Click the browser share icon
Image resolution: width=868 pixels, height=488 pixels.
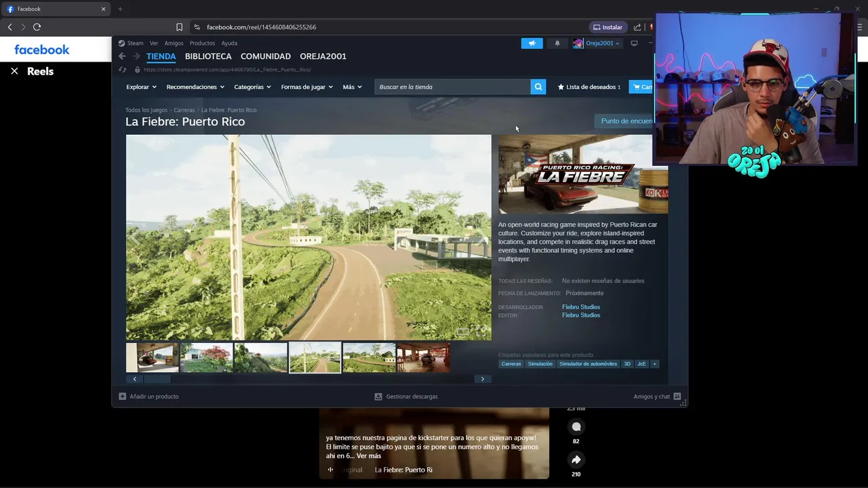(x=637, y=27)
